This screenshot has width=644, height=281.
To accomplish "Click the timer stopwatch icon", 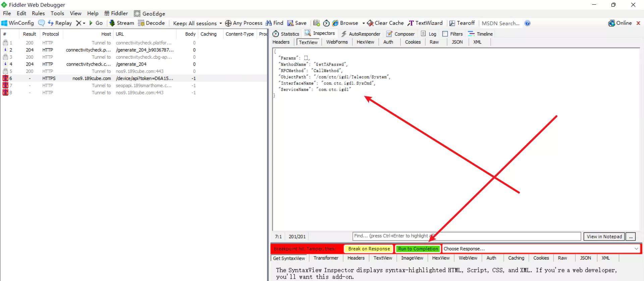I will coord(326,23).
